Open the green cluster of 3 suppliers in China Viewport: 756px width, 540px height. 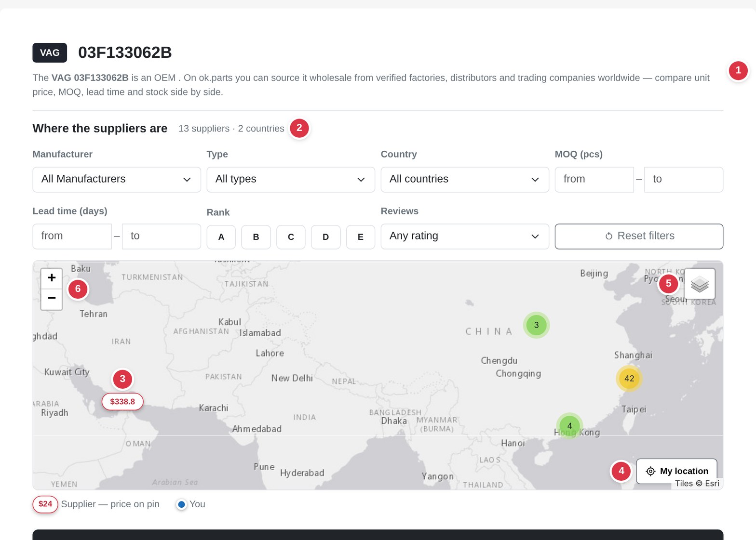point(536,325)
